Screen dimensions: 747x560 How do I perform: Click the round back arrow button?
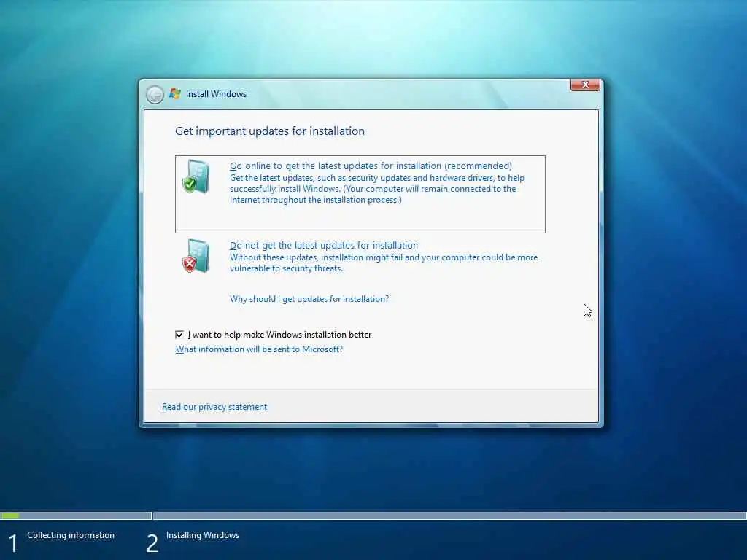[155, 94]
